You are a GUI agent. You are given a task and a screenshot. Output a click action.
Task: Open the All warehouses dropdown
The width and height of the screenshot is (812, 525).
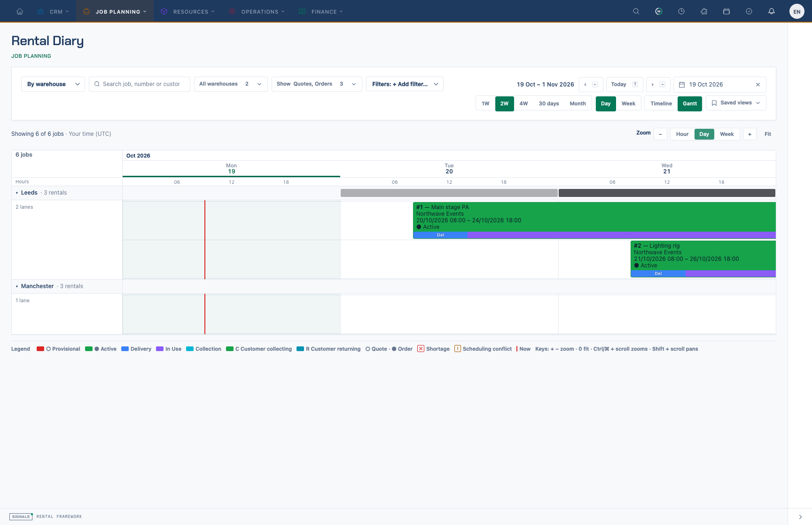pos(231,84)
